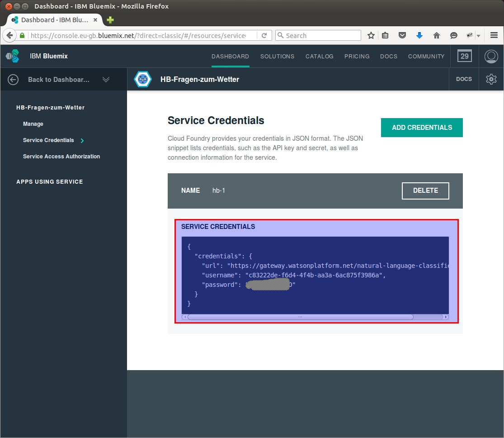Select the Dashboard - IBM Bluemix browser tab

coord(55,20)
